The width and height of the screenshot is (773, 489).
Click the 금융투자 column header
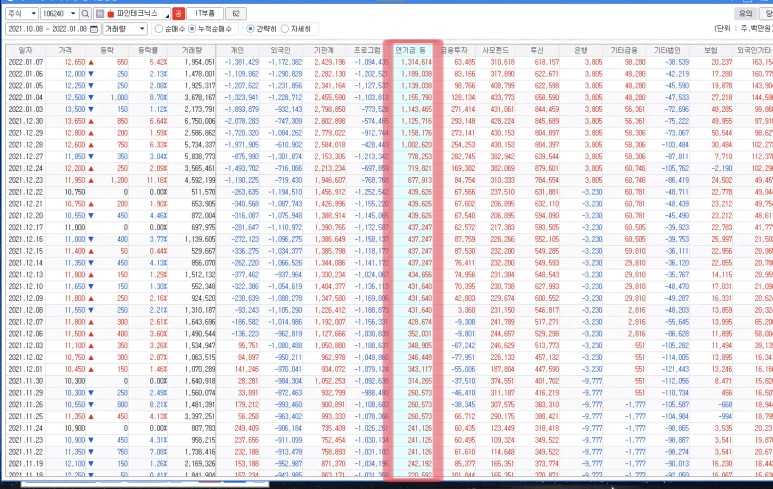(454, 50)
